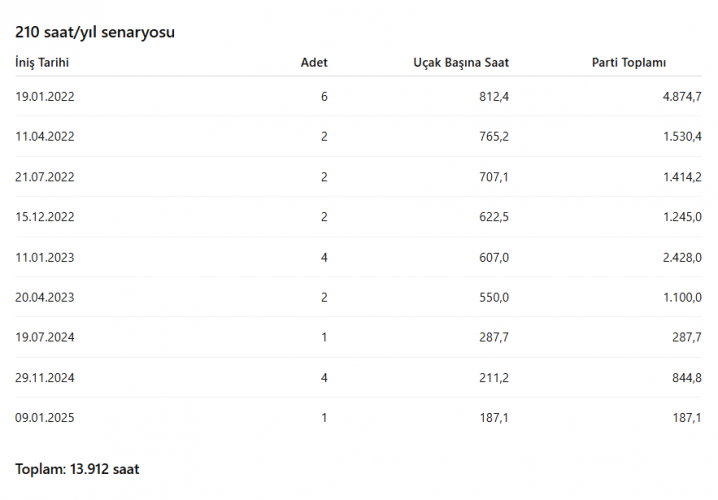Select the 812,4 hours per aircraft value
Image resolution: width=718 pixels, height=500 pixels.
tap(494, 97)
